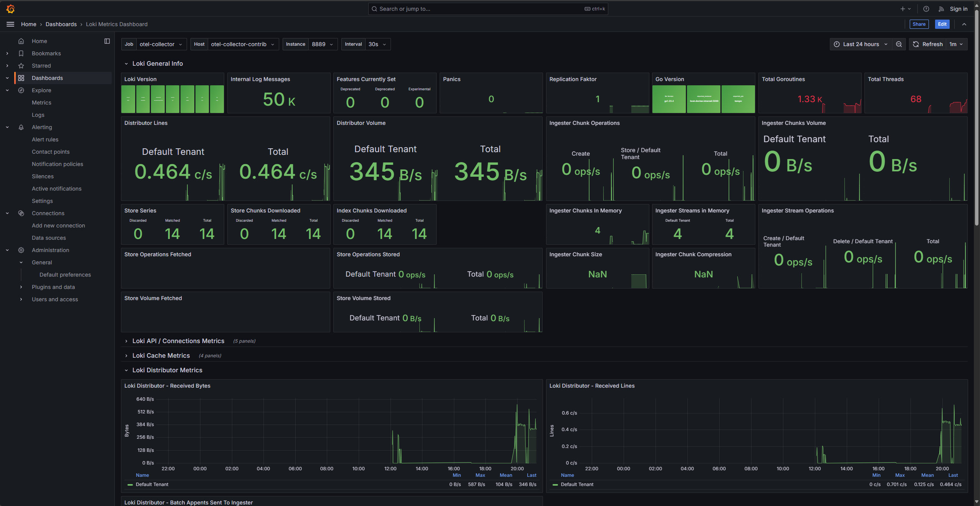Open Contact points menu item

click(x=51, y=152)
